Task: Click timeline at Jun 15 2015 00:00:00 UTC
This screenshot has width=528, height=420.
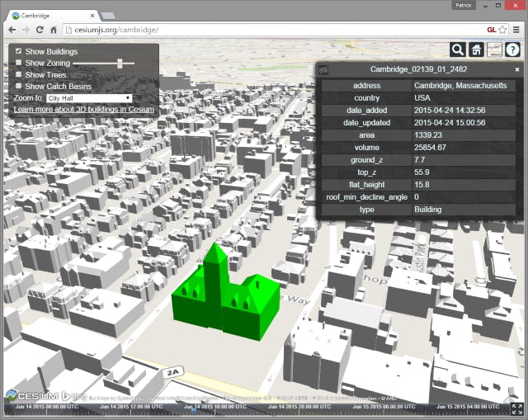Action: click(x=384, y=407)
